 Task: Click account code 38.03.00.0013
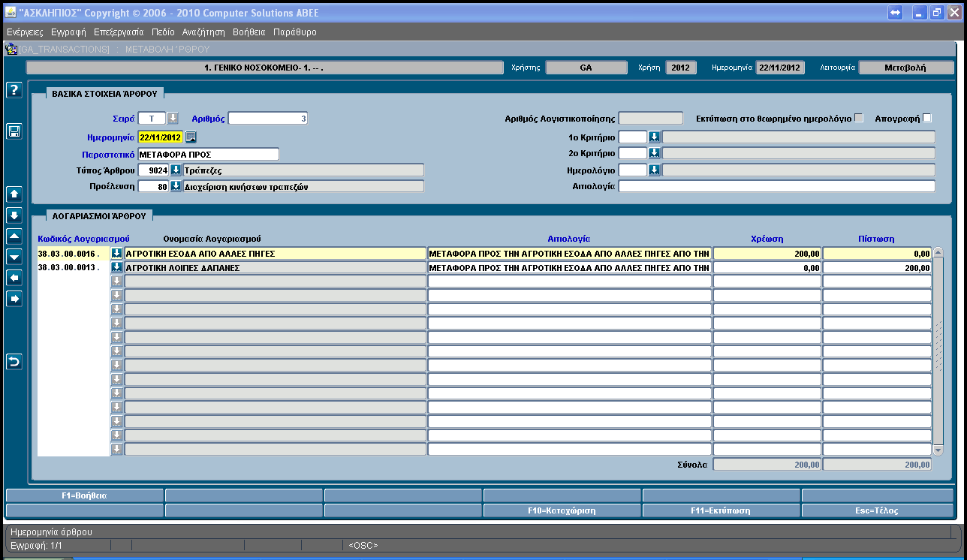click(x=74, y=267)
